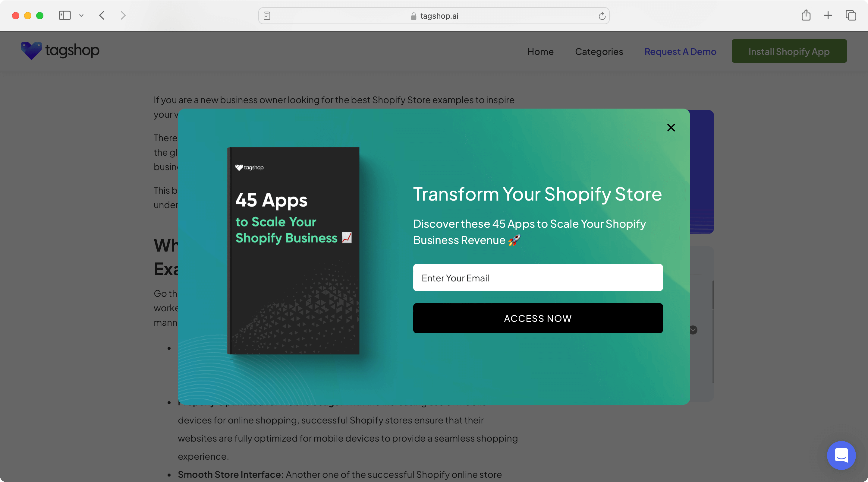Viewport: 868px width, 482px height.
Task: Show tab overview icon
Action: pyautogui.click(x=851, y=15)
